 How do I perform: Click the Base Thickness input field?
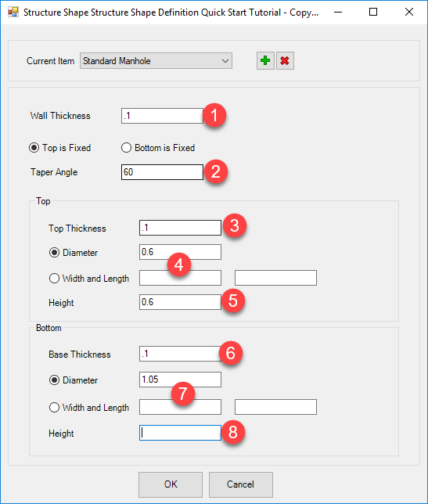coord(180,354)
